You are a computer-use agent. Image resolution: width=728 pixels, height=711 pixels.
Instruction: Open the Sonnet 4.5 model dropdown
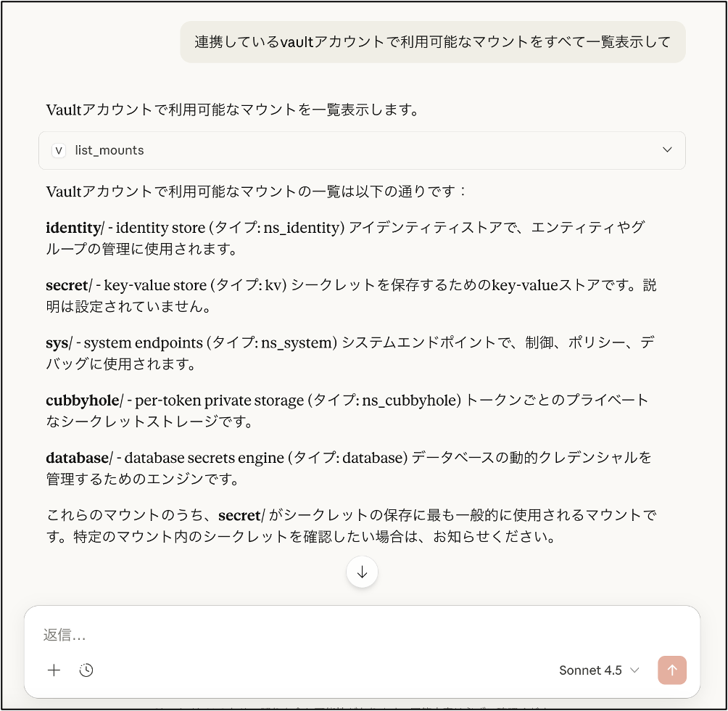[x=599, y=670]
